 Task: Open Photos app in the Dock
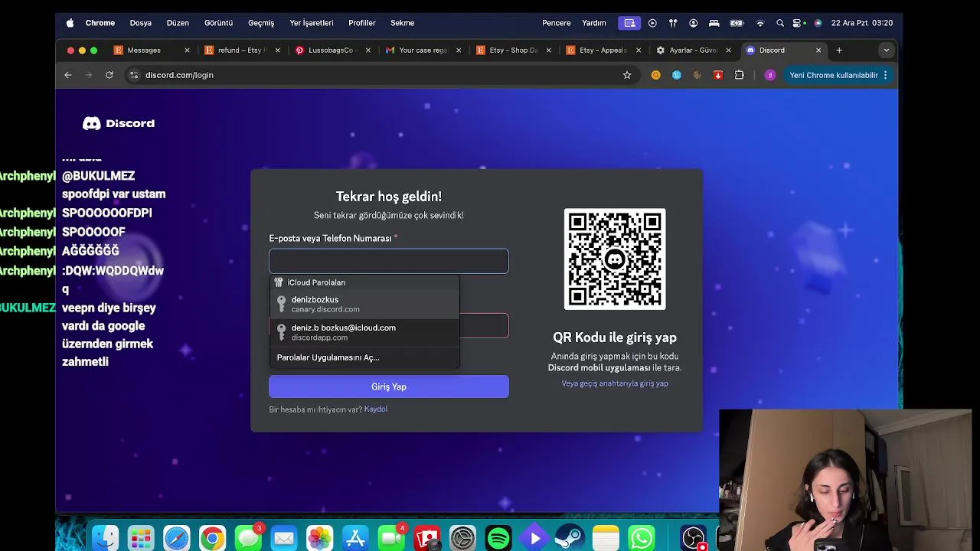[320, 538]
